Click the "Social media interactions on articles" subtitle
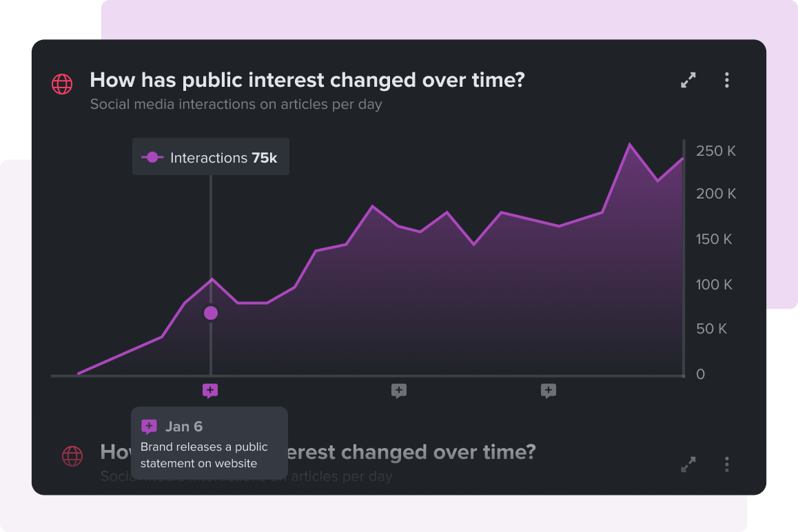Screen dimensions: 798x532 (x=236, y=105)
